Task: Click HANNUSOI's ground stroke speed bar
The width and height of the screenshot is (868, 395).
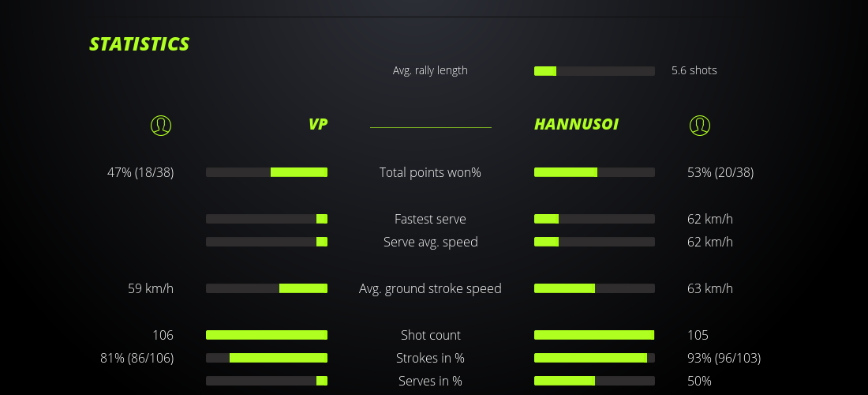Action: point(594,288)
